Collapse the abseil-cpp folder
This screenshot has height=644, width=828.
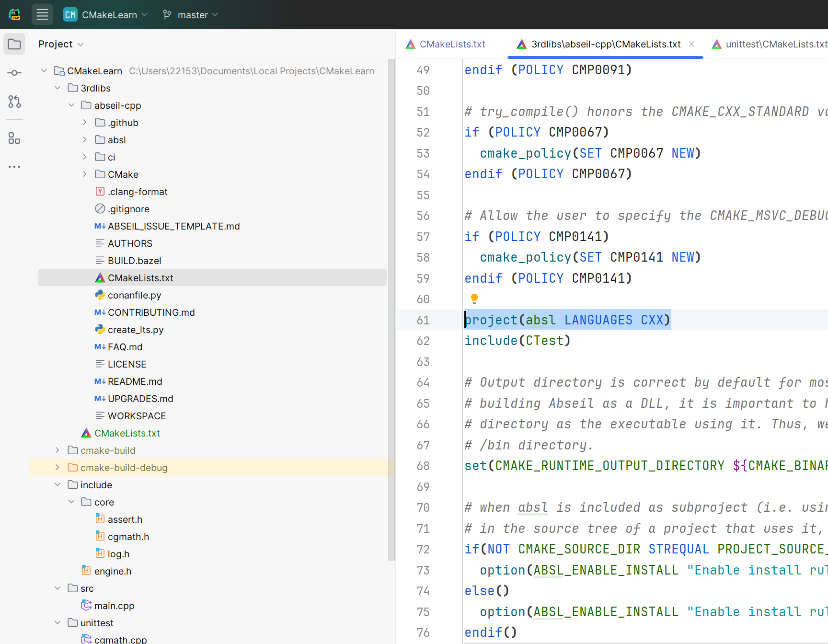[71, 105]
